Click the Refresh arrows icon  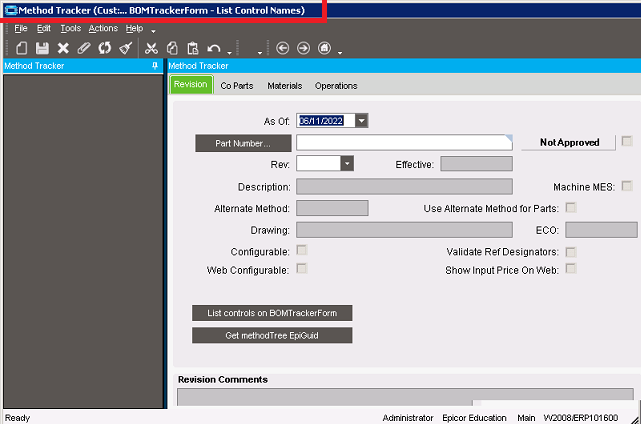(105, 48)
